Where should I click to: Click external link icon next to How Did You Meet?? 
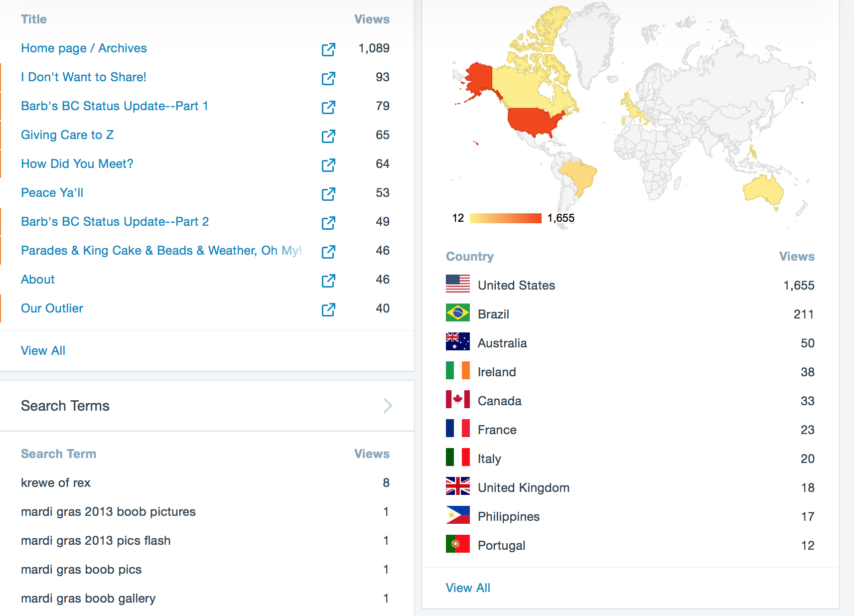click(x=328, y=165)
